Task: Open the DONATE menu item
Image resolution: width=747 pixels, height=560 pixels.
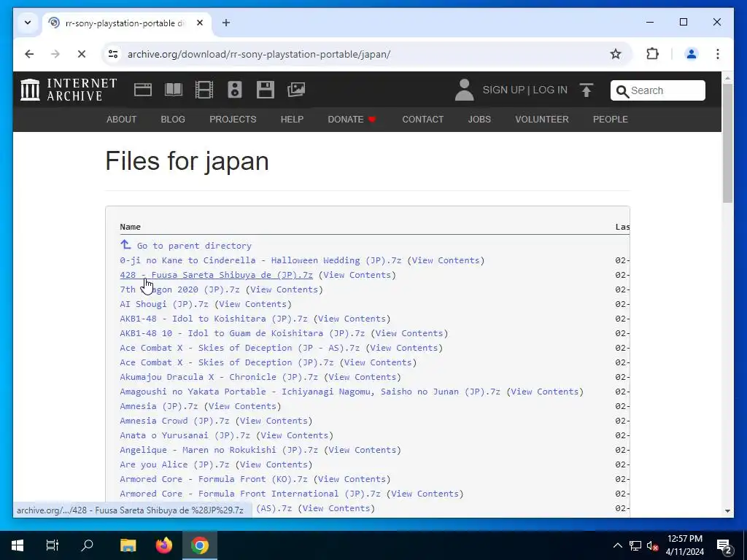Action: pos(352,119)
